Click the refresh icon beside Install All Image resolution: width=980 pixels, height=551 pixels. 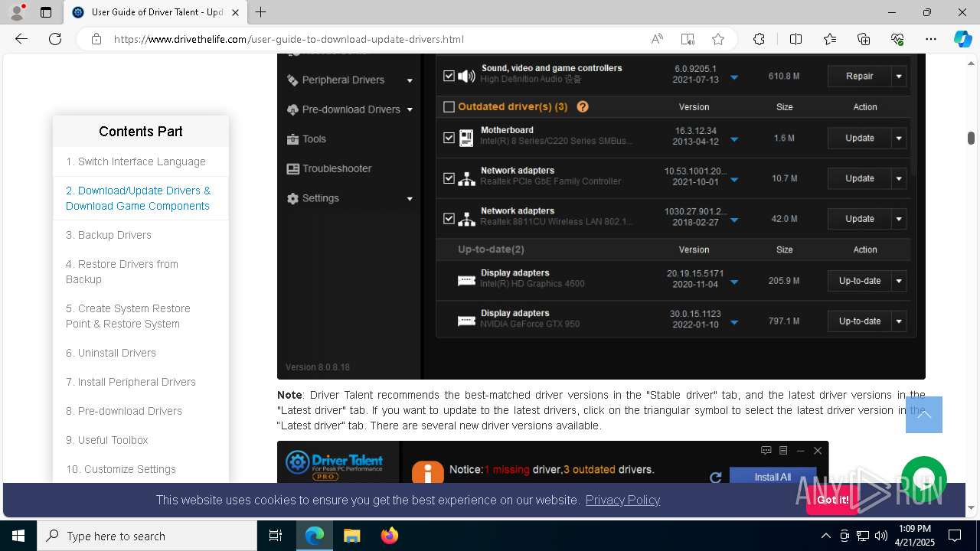click(x=716, y=478)
